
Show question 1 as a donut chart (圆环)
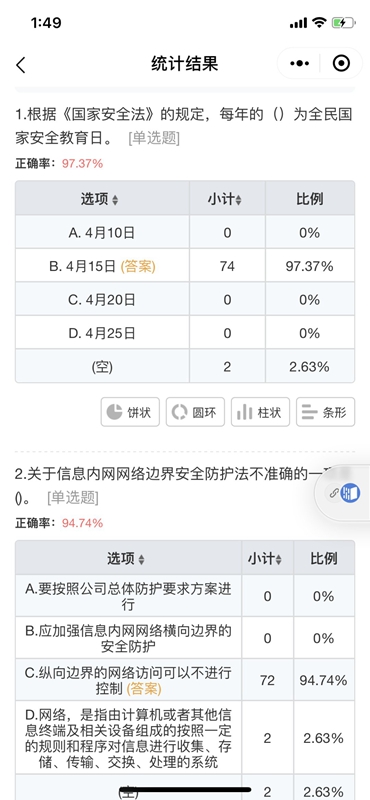[x=195, y=412]
